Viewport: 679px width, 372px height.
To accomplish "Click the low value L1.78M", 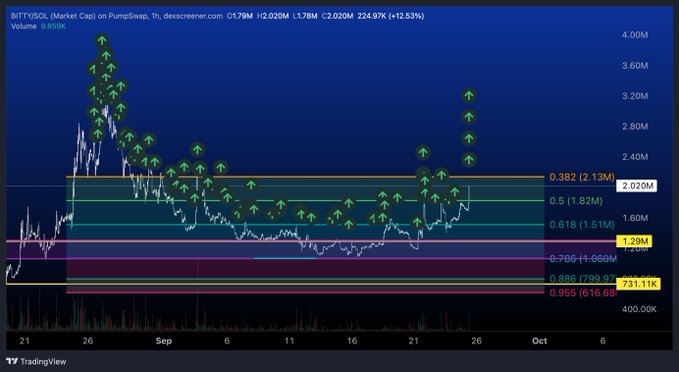I will click(305, 16).
